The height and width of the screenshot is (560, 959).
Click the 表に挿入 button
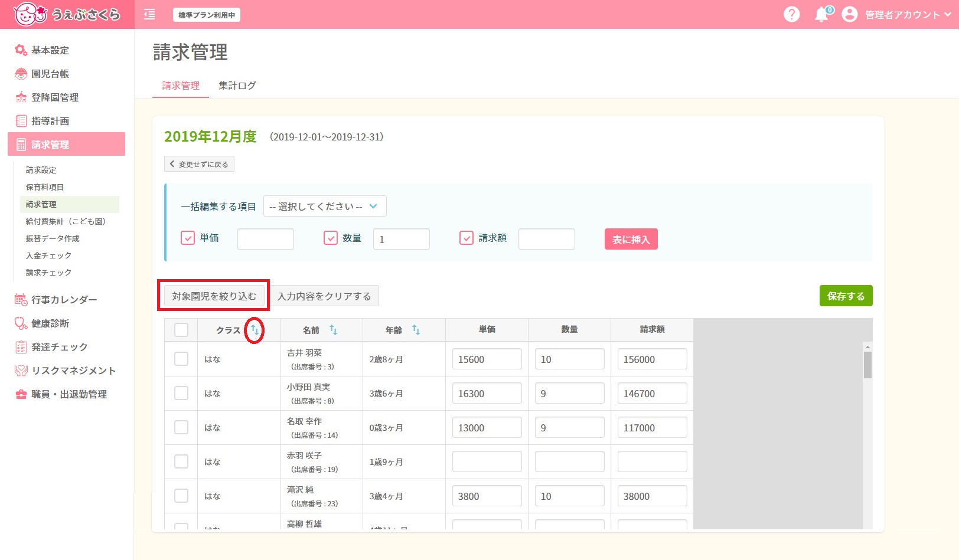point(631,239)
